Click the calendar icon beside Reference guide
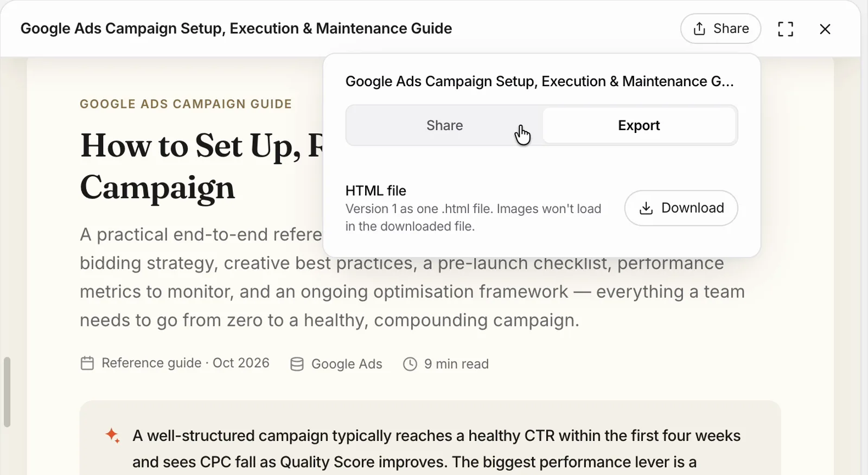This screenshot has height=475, width=868. click(87, 363)
